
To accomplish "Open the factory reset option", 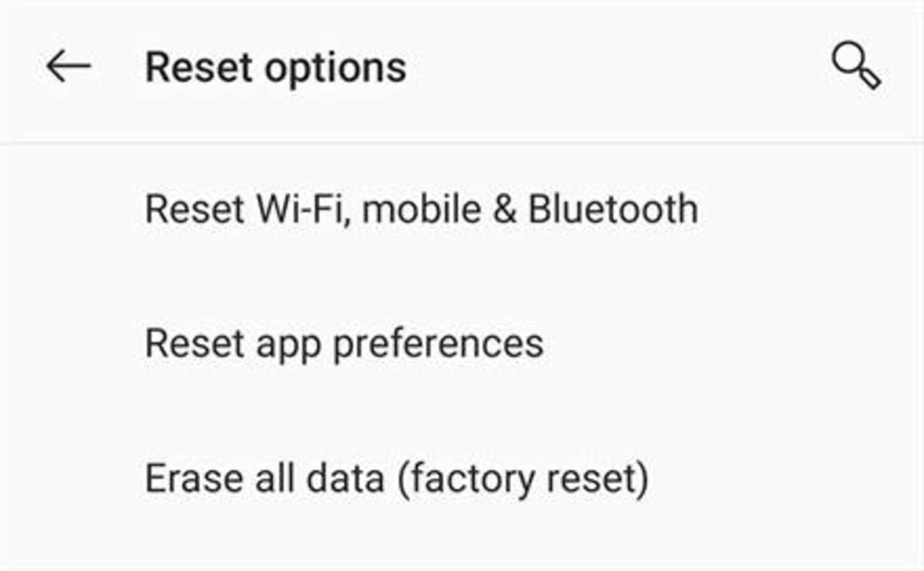I will point(397,479).
